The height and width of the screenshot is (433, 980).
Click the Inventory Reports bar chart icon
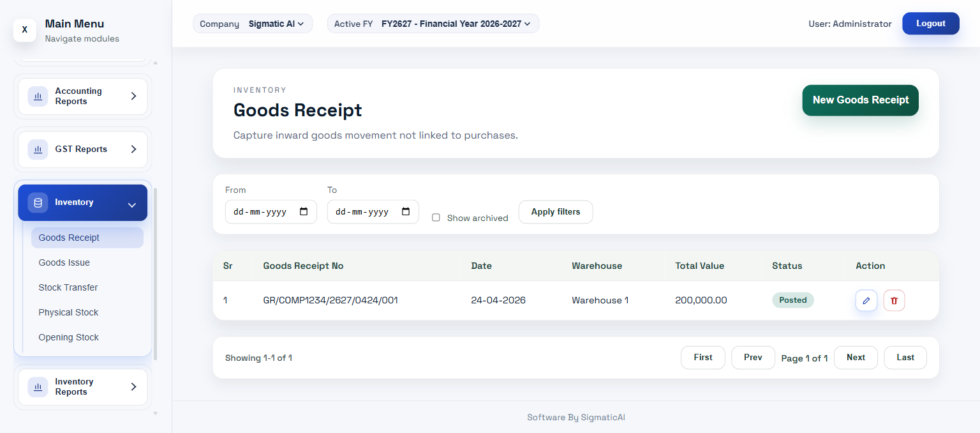tap(38, 387)
